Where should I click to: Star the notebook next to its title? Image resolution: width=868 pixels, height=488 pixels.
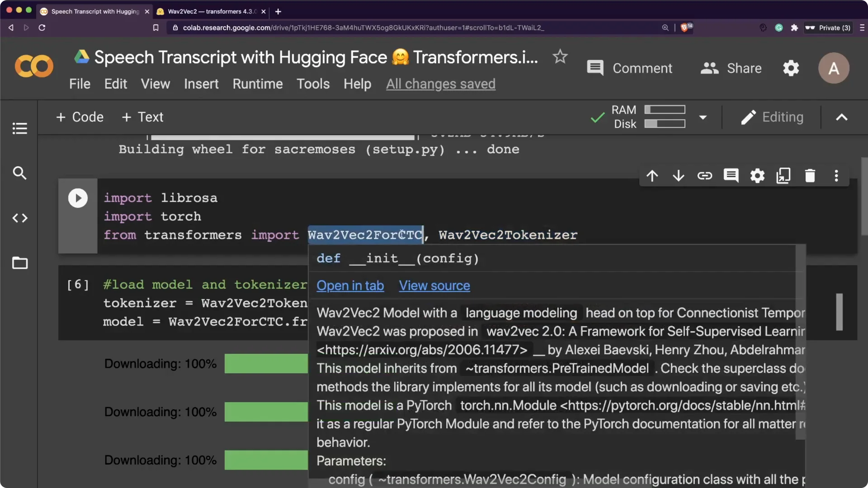click(x=560, y=56)
